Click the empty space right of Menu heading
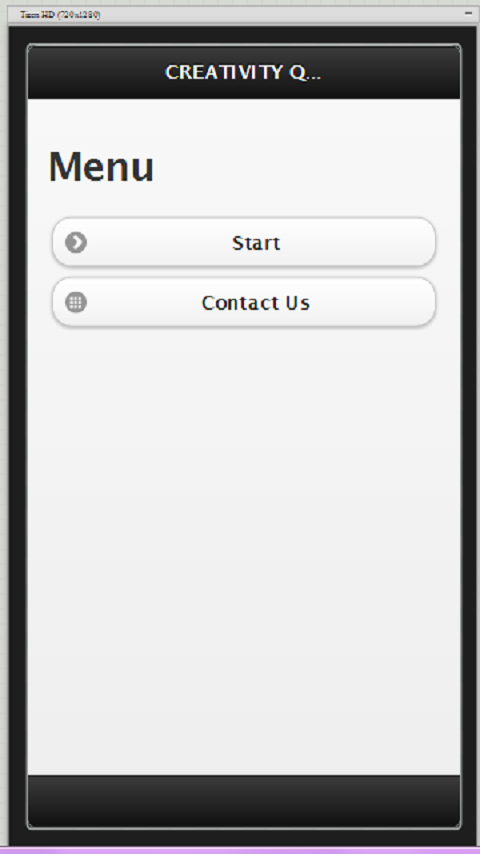The image size is (480, 854). click(305, 167)
